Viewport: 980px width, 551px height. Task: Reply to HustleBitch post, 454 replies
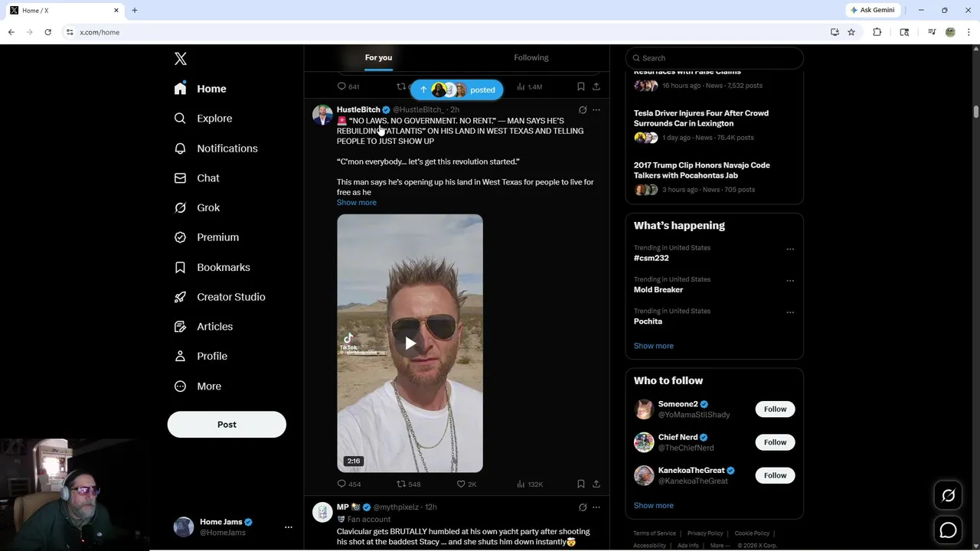[x=349, y=484]
